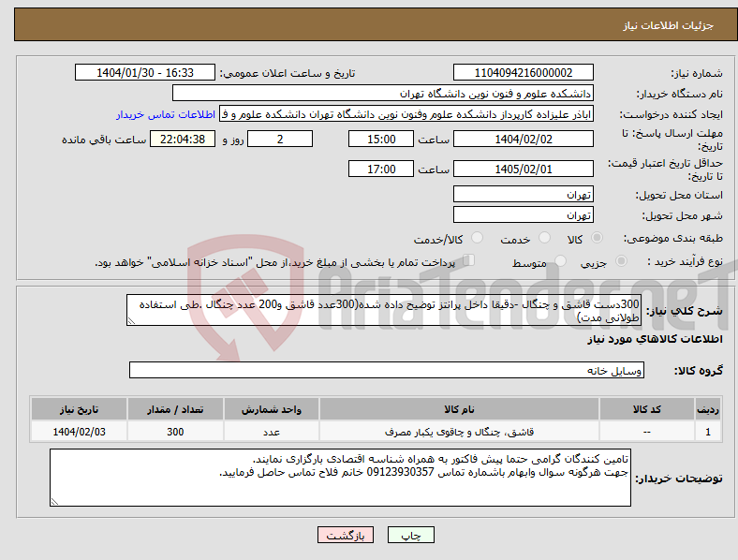The height and width of the screenshot is (560, 738).
Task: Click the deadline time field 15:00
Action: 381,139
